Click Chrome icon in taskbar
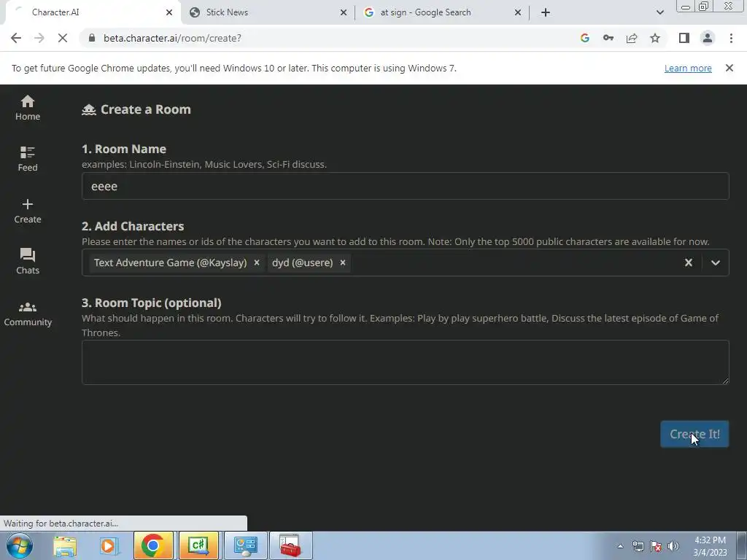The height and width of the screenshot is (560, 747). pyautogui.click(x=153, y=545)
